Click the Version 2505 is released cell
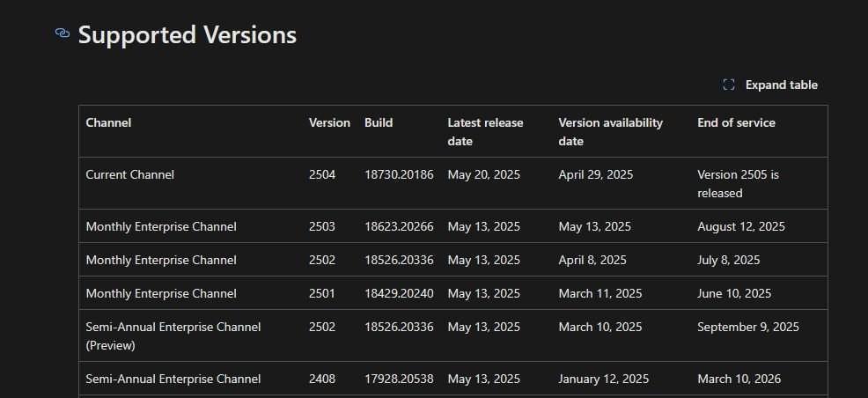This screenshot has width=868, height=398. (738, 184)
